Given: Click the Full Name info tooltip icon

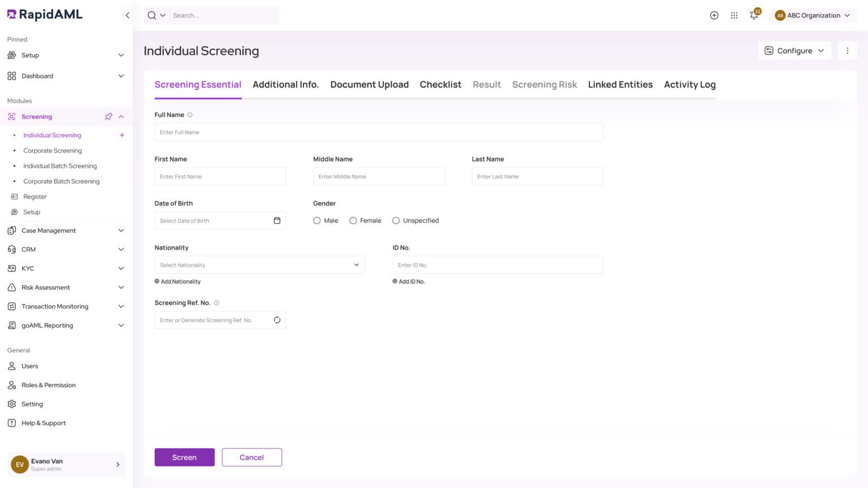Looking at the screenshot, I should [190, 115].
